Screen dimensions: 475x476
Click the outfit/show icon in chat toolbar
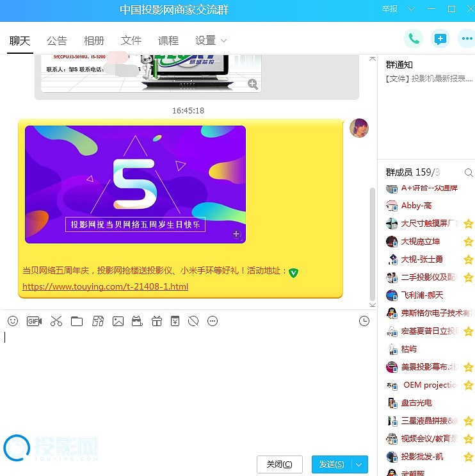click(98, 321)
